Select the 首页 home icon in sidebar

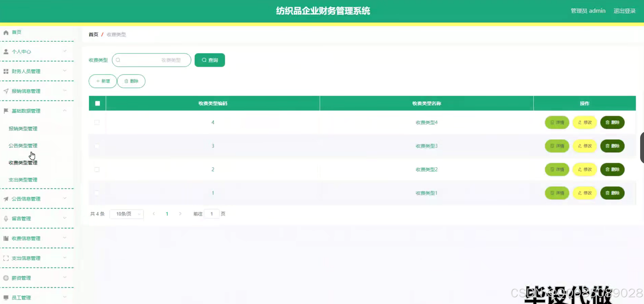[5, 32]
